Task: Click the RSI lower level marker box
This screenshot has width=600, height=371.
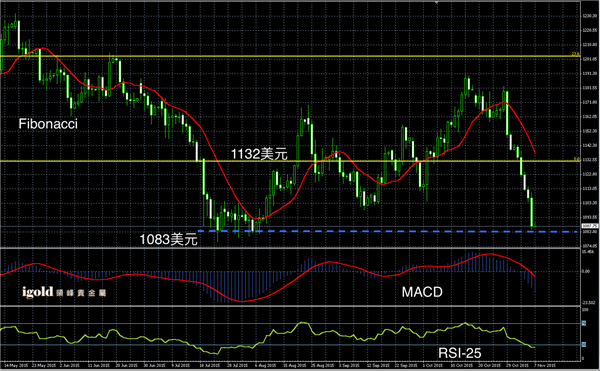Action: pos(584,345)
